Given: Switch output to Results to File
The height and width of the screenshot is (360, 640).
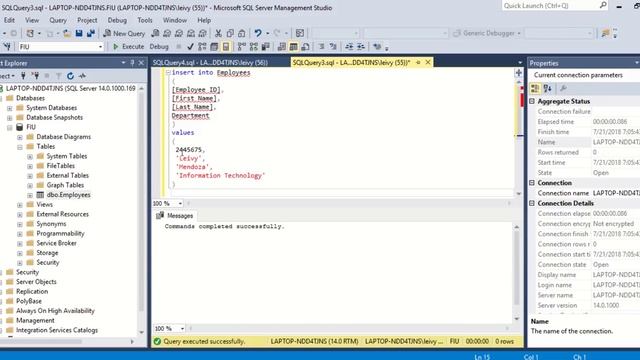Looking at the screenshot, I should click(x=305, y=47).
